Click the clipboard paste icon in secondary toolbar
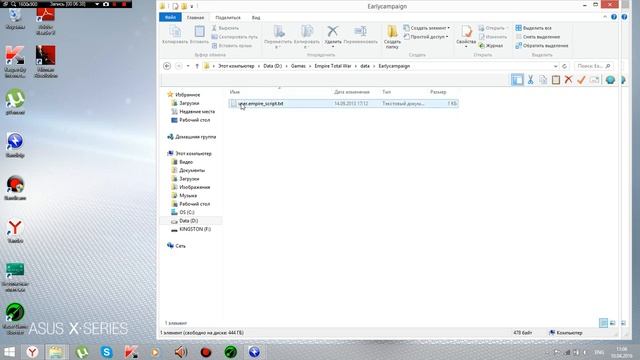The image size is (640, 360). (556, 80)
